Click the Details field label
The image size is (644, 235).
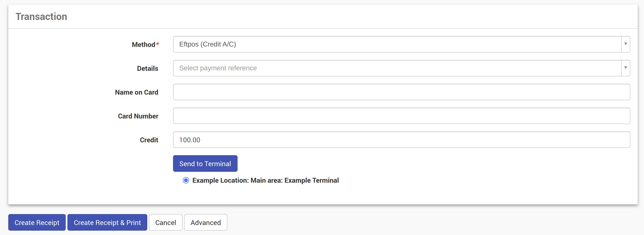point(147,68)
